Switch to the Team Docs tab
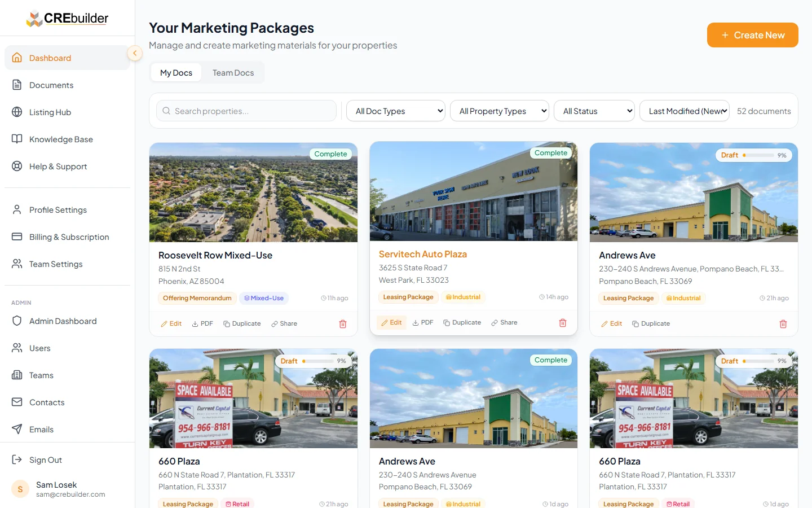 coord(233,73)
